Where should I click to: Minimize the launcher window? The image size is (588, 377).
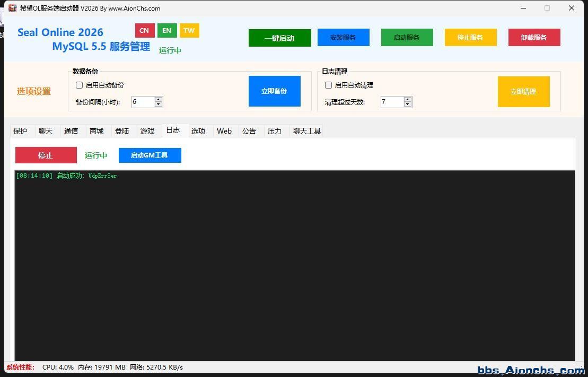click(x=523, y=8)
